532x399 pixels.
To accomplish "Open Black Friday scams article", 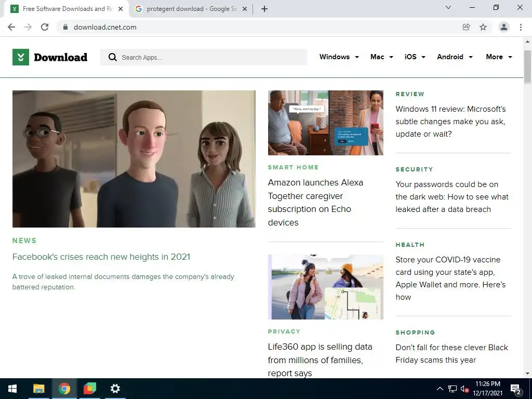I will [x=452, y=353].
